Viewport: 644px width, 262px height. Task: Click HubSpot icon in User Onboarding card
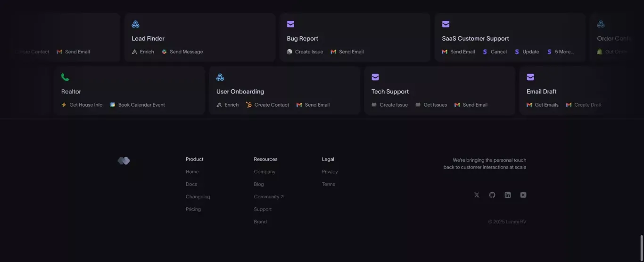click(248, 105)
